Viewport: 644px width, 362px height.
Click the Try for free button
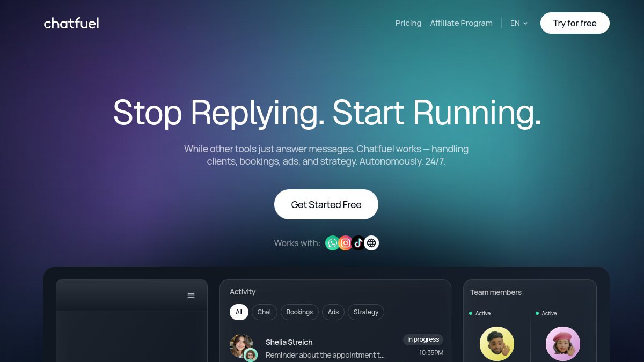click(x=575, y=23)
